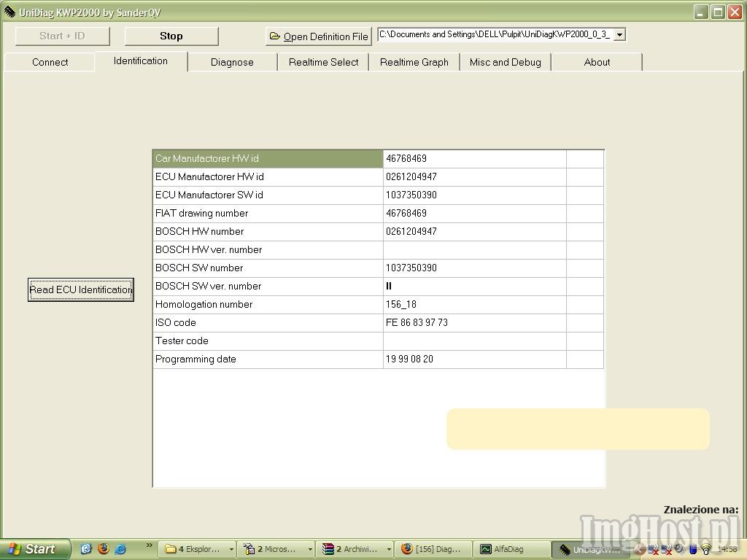This screenshot has width=747, height=560.
Task: Click the Stop button
Action: (x=171, y=36)
